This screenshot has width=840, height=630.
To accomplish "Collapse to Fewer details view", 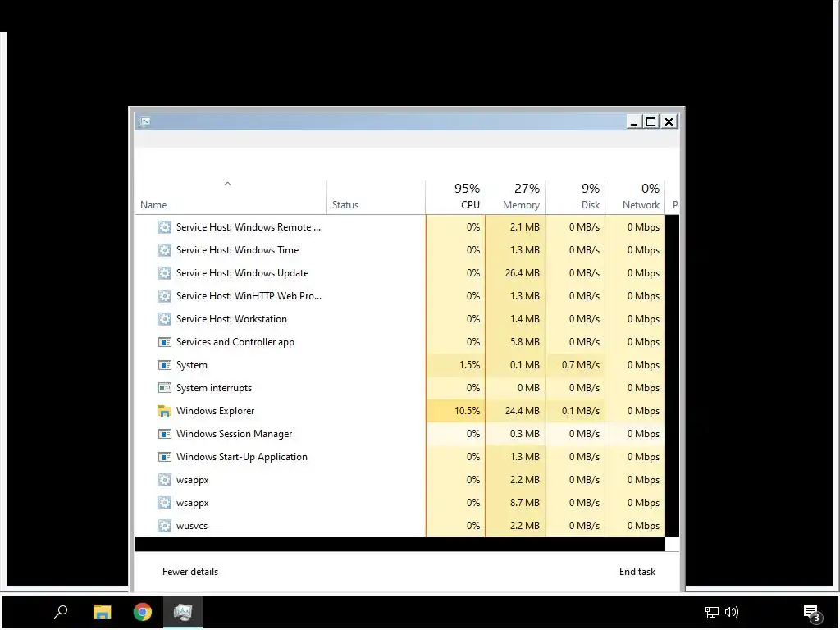I will pyautogui.click(x=190, y=572).
